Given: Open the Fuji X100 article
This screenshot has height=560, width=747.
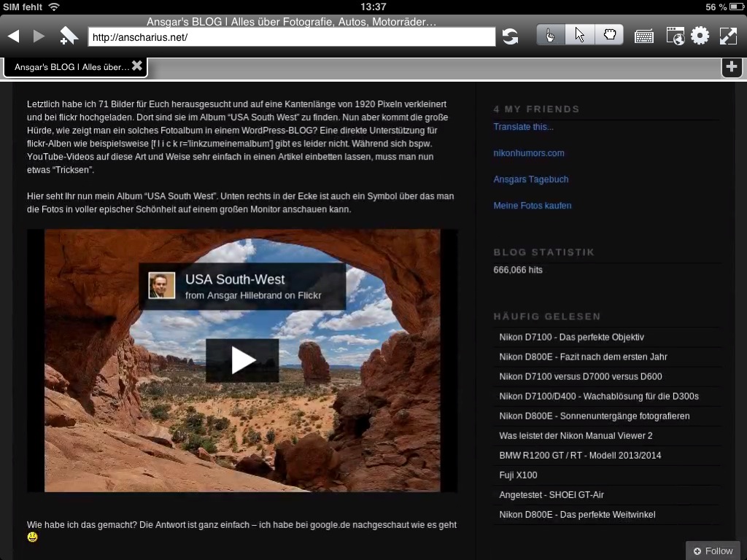Looking at the screenshot, I should (x=518, y=475).
